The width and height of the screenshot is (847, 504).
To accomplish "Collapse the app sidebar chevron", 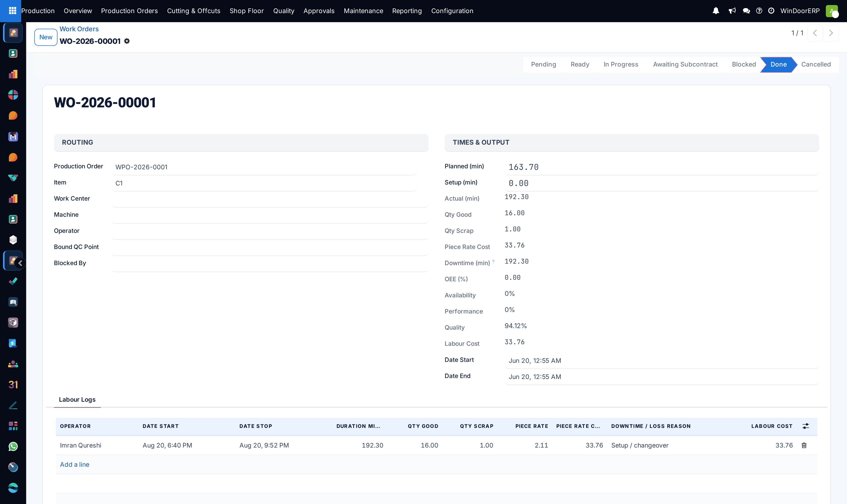I will pyautogui.click(x=20, y=263).
